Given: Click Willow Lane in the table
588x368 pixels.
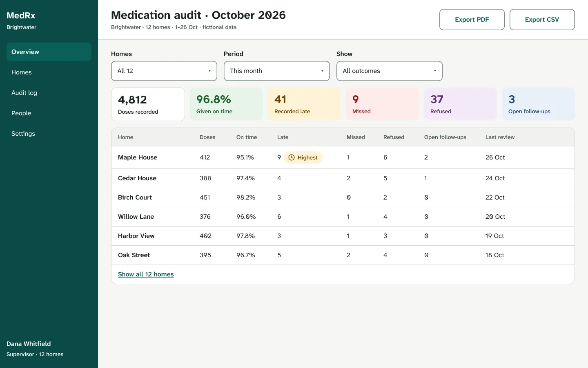Looking at the screenshot, I should (136, 217).
